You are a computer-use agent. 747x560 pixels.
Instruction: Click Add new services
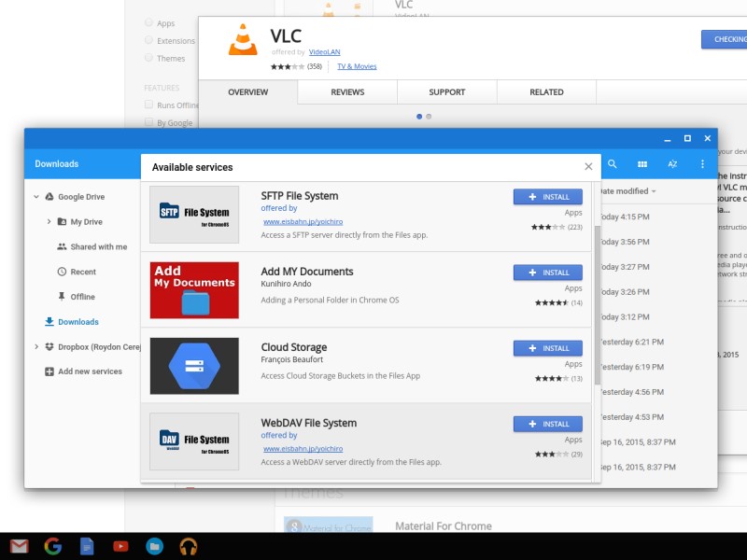(x=90, y=371)
